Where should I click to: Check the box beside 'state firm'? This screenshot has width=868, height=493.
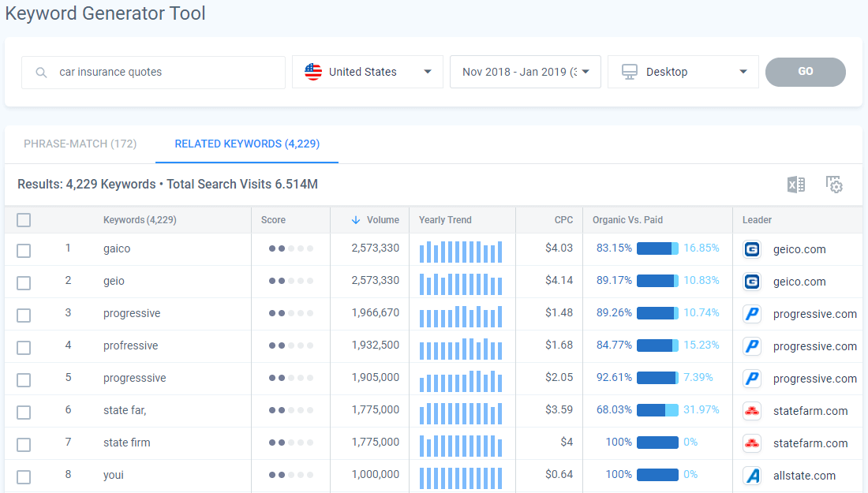coord(24,442)
